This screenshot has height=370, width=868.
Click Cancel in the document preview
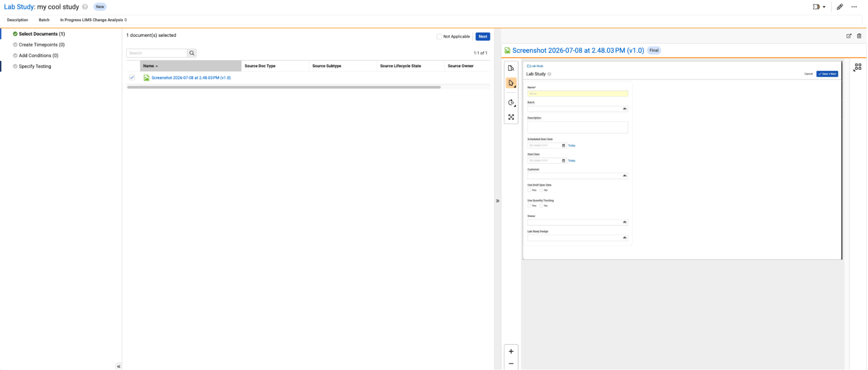pyautogui.click(x=808, y=74)
